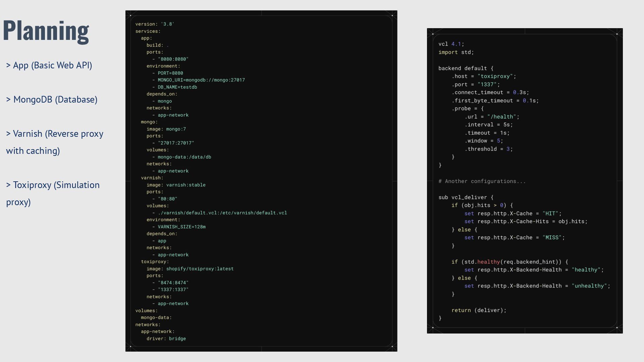Click the version '3.8' line
644x362 pixels.
pyautogui.click(x=155, y=24)
